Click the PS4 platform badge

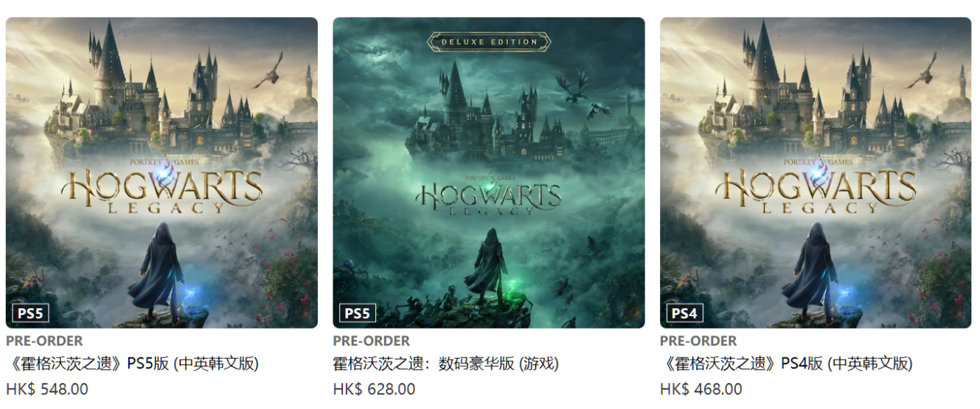point(684,313)
